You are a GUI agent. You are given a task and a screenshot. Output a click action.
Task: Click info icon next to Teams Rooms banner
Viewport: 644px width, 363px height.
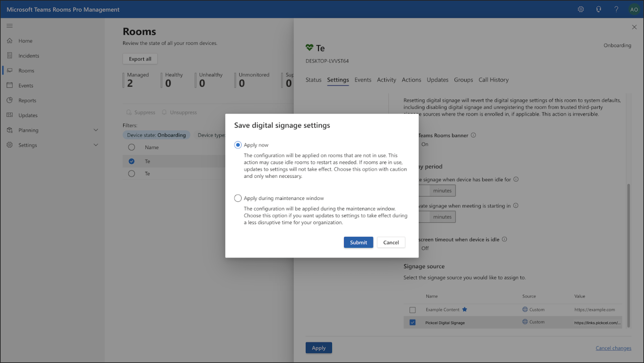point(473,135)
